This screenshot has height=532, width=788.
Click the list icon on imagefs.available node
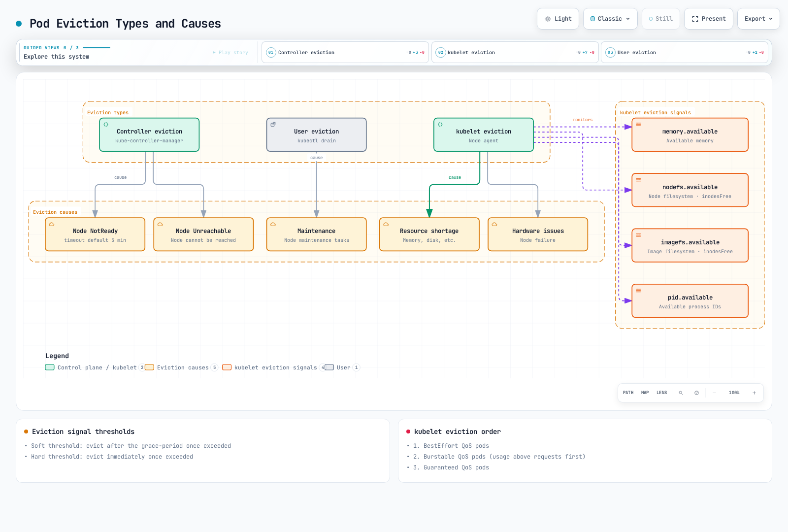[x=638, y=235]
